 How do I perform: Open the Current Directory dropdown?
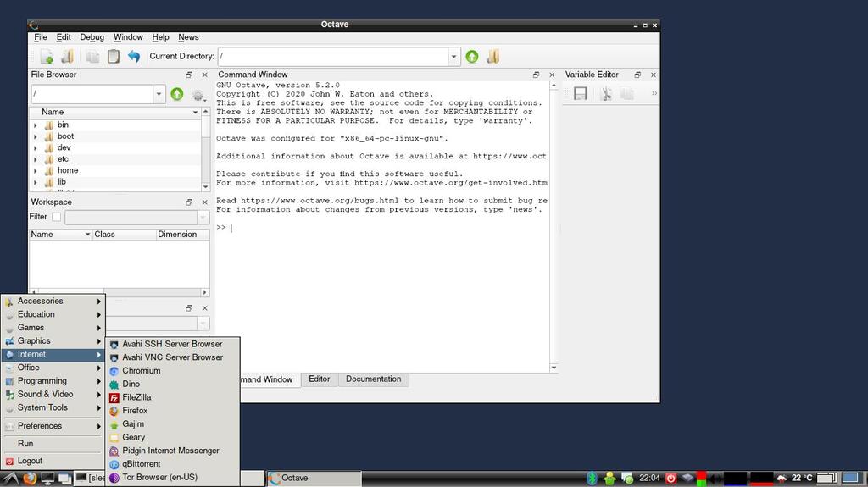[x=453, y=57]
